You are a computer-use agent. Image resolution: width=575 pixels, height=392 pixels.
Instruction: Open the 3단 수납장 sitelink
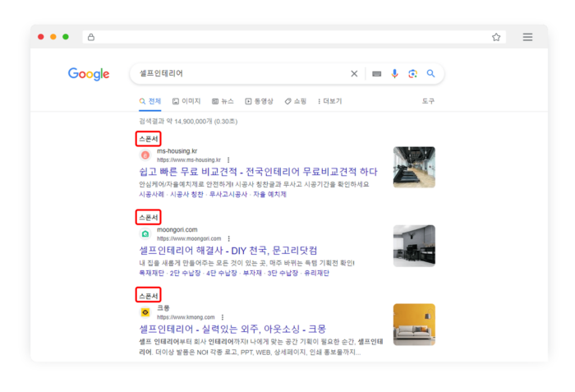283,273
